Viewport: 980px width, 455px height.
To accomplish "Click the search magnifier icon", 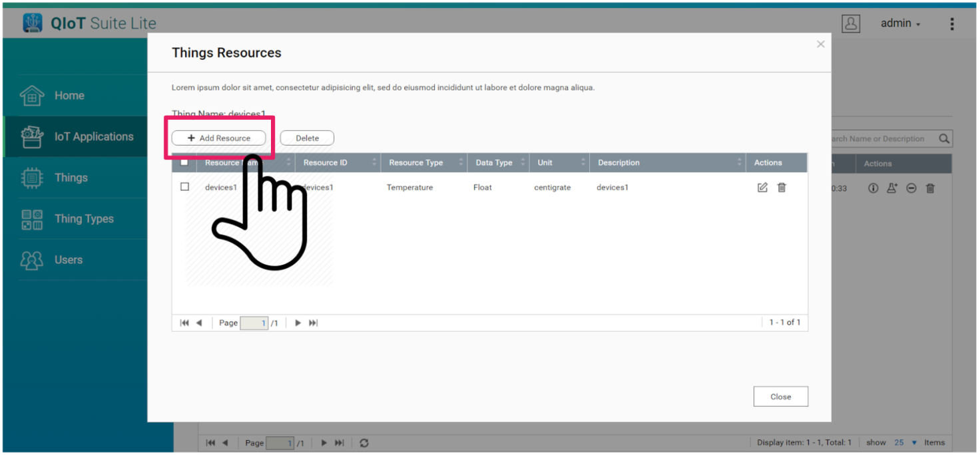I will click(x=944, y=139).
